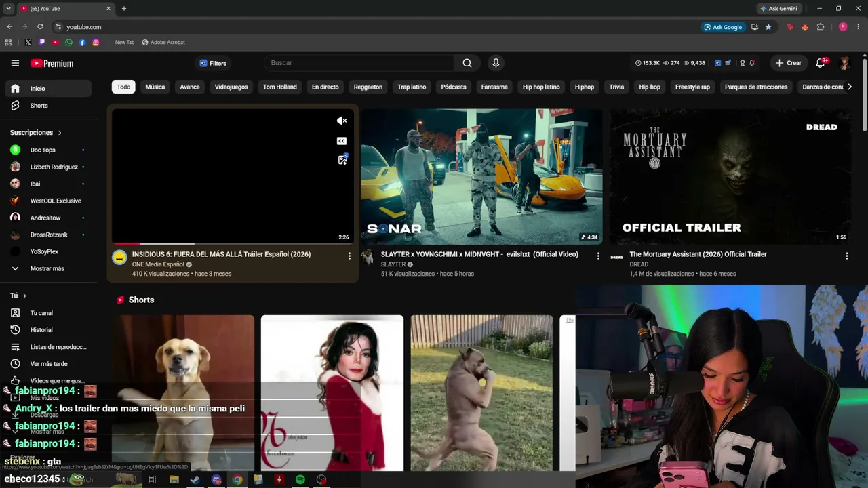Open the notifications bell
The height and width of the screenshot is (488, 868).
pyautogui.click(x=821, y=63)
